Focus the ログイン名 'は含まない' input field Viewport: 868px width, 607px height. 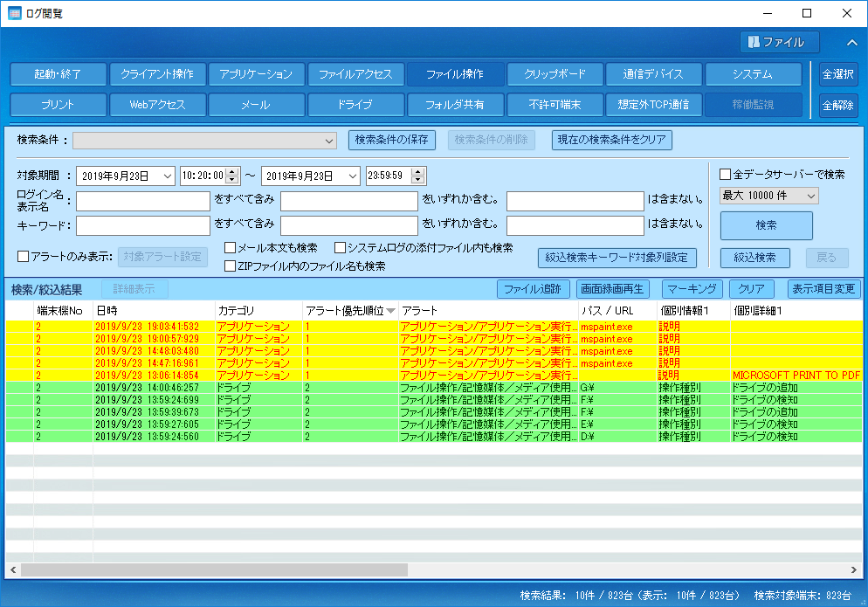pyautogui.click(x=575, y=201)
